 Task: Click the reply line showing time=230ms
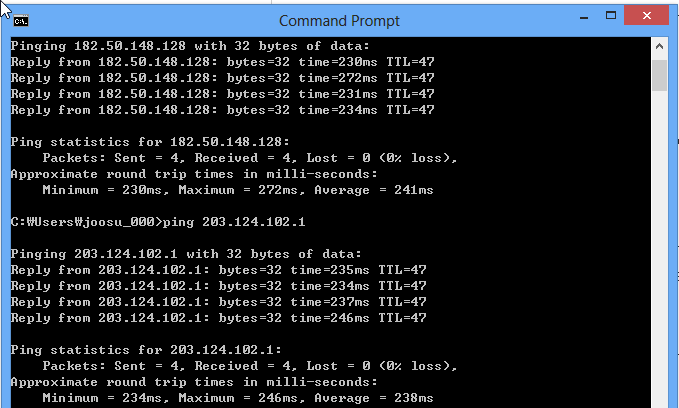pyautogui.click(x=222, y=62)
